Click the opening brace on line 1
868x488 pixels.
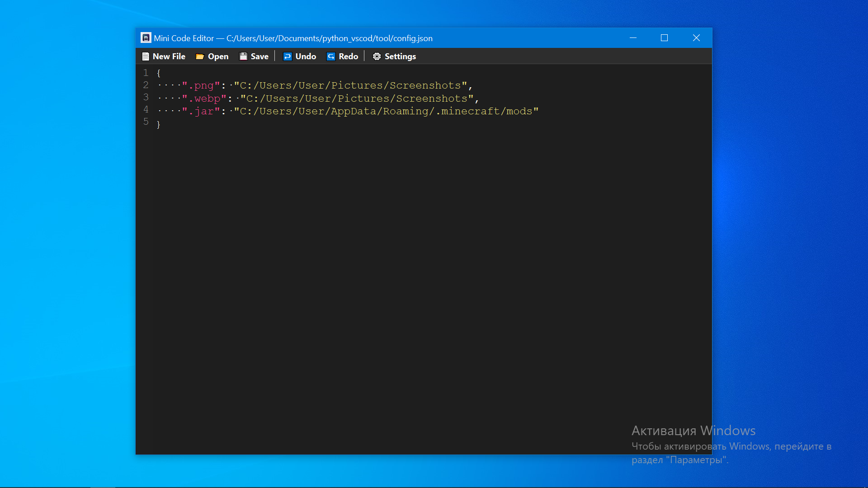[x=159, y=73]
